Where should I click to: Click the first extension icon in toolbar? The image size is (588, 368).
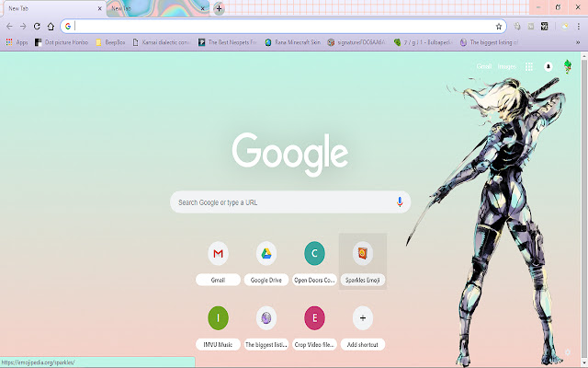(x=517, y=27)
